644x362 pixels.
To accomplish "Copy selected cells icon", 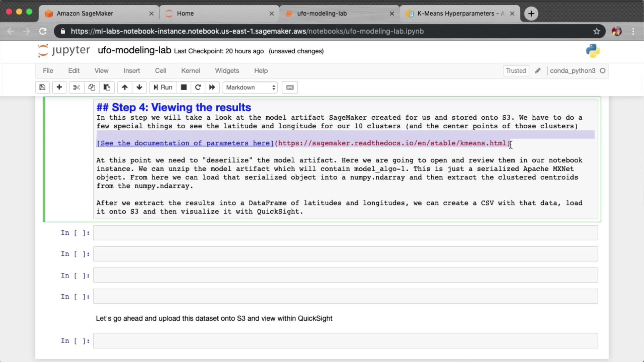I will 92,87.
